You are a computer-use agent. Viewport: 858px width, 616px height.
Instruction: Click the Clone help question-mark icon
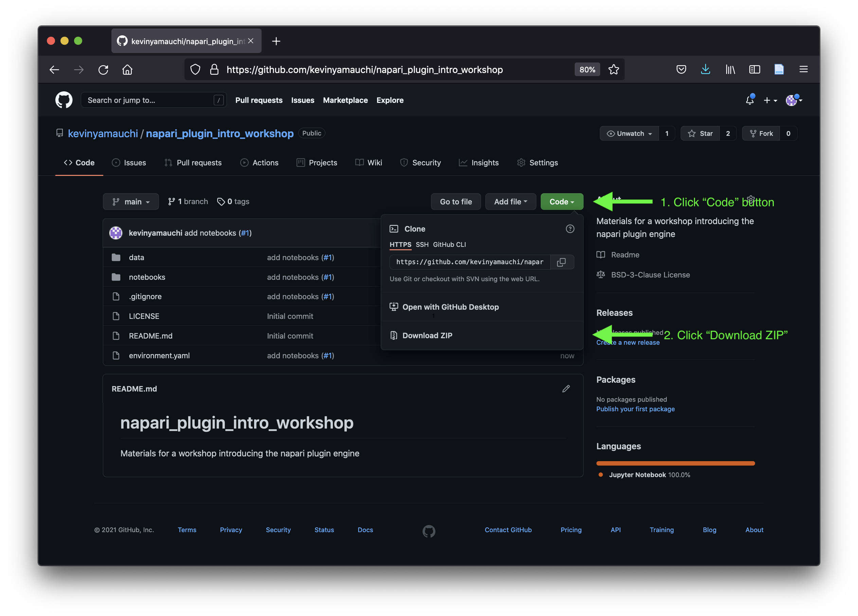tap(570, 229)
